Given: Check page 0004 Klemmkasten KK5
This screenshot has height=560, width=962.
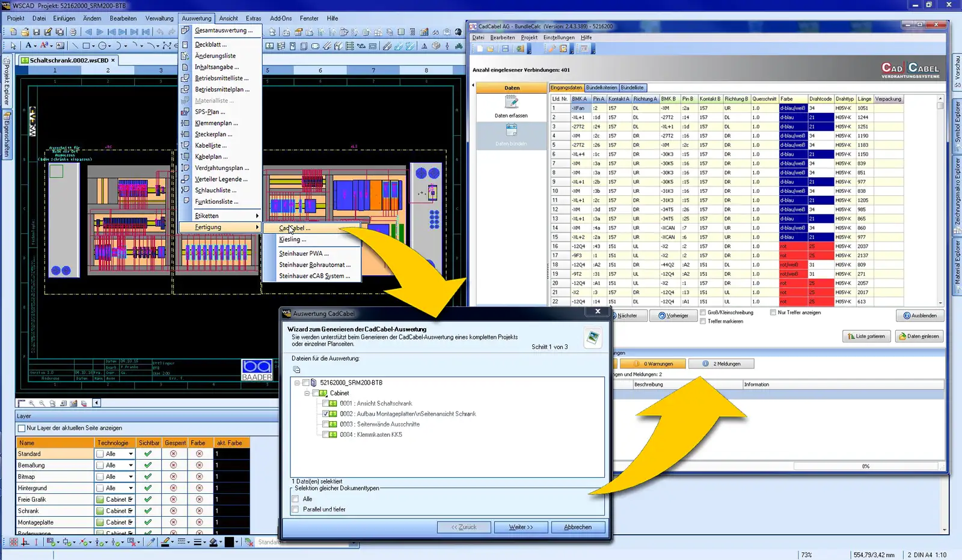Looking at the screenshot, I should pyautogui.click(x=325, y=434).
